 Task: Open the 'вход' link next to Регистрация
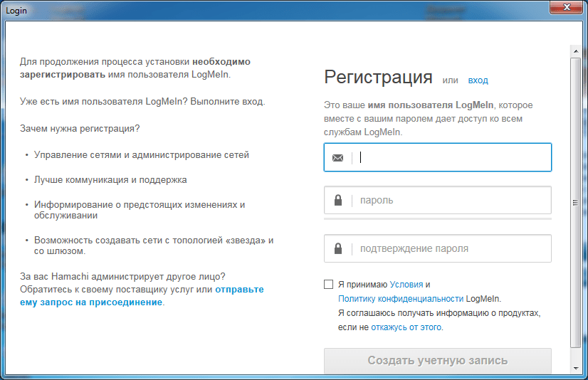478,80
